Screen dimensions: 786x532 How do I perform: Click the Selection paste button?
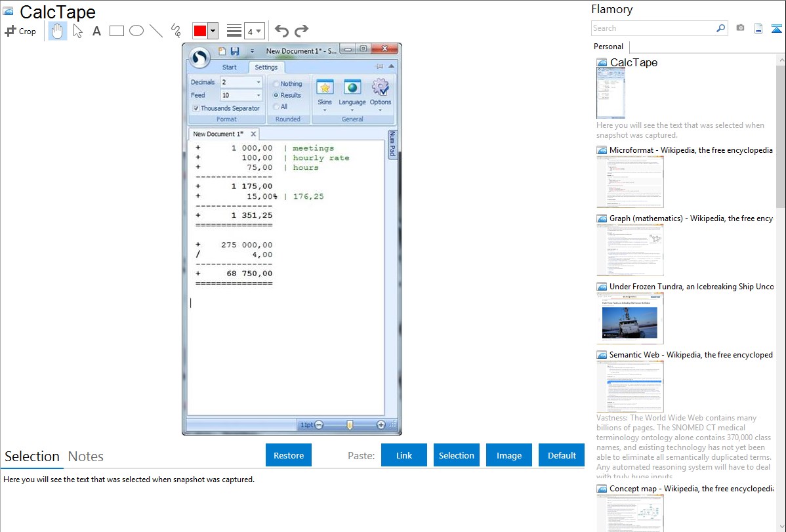[x=456, y=455]
